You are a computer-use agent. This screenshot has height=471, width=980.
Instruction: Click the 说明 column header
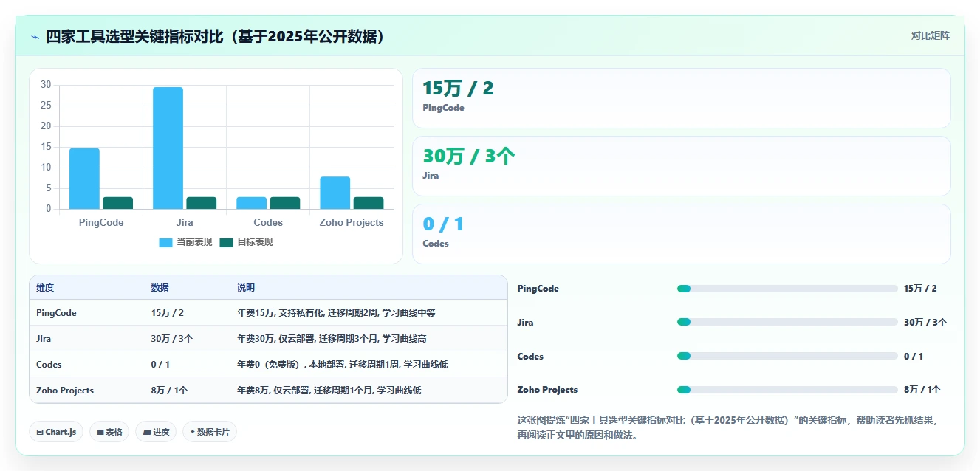click(x=246, y=288)
